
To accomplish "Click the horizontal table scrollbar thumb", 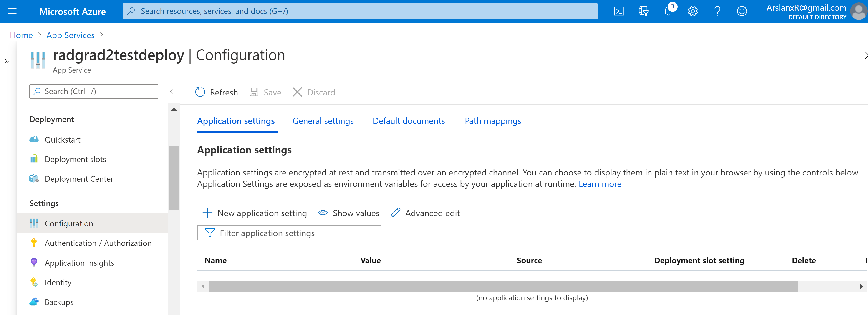I will [x=503, y=286].
